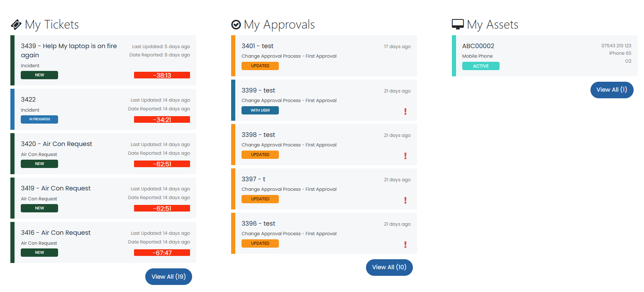644x292 pixels.
Task: Click the -67:47 overdue timer bar
Action: tap(162, 253)
